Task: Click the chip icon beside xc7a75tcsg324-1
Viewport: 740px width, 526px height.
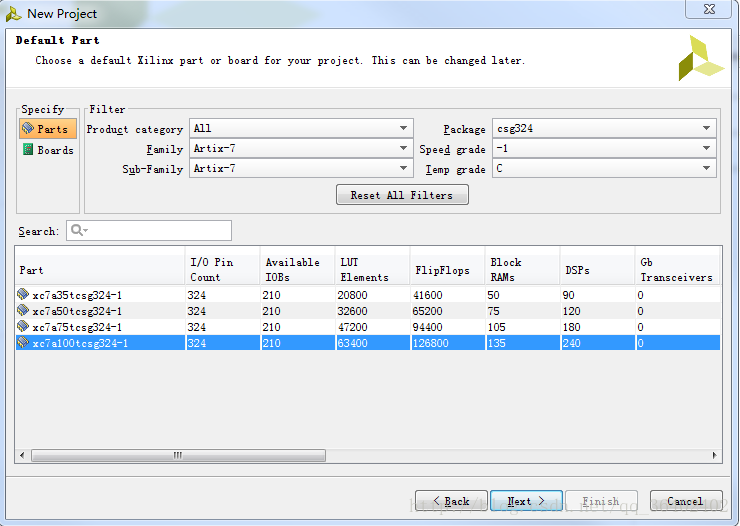Action: point(23,326)
